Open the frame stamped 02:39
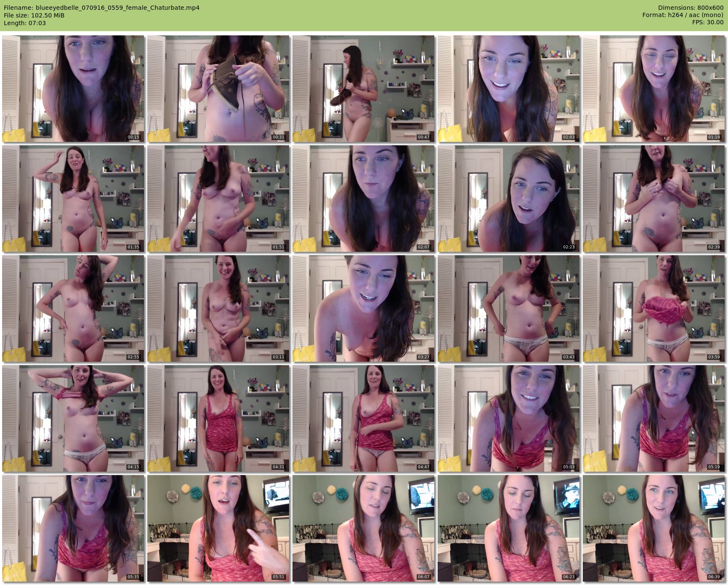 coord(654,199)
